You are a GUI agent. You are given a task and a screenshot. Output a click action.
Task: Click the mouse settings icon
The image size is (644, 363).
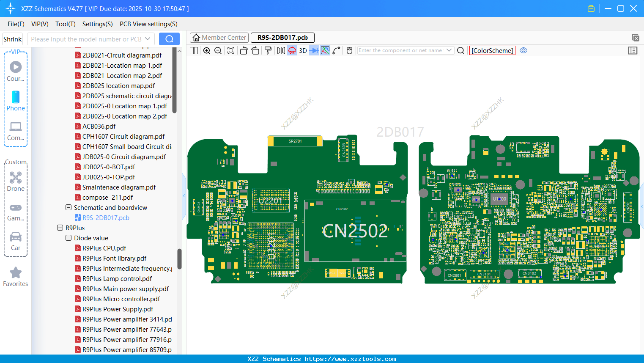[349, 51]
